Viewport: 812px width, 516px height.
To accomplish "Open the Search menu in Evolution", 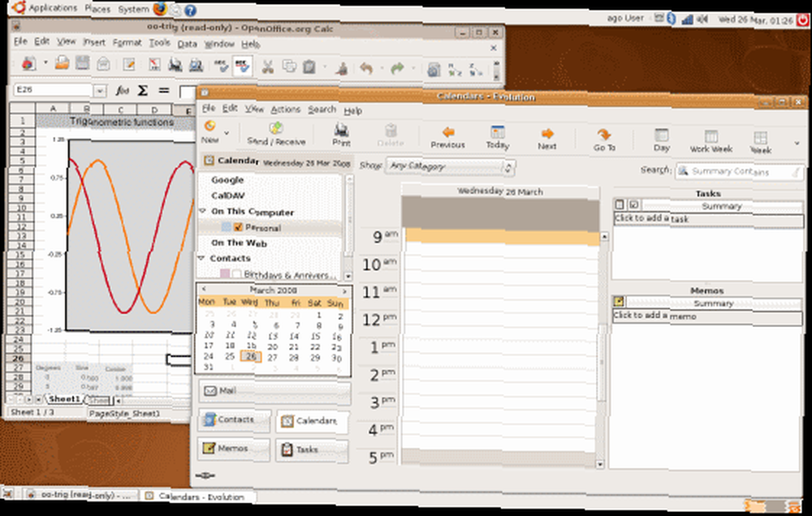I will pyautogui.click(x=322, y=110).
